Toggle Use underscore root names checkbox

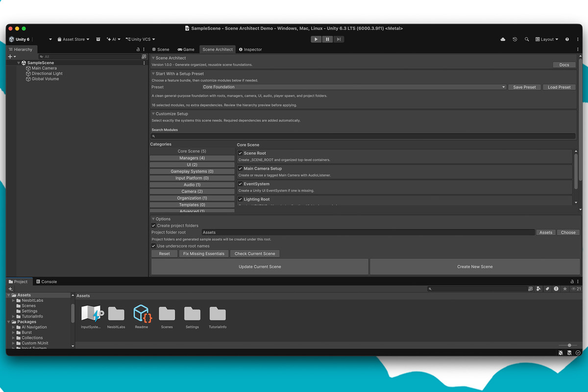(154, 246)
